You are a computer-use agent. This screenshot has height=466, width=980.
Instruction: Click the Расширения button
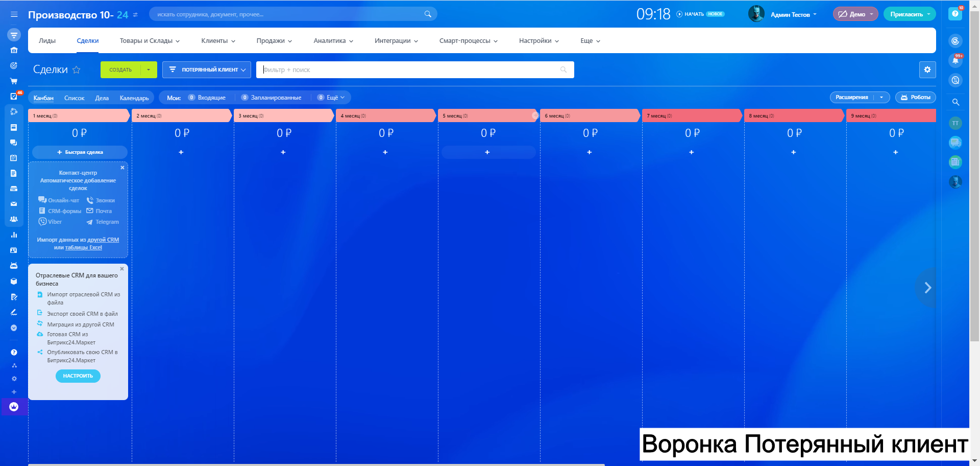(x=851, y=97)
